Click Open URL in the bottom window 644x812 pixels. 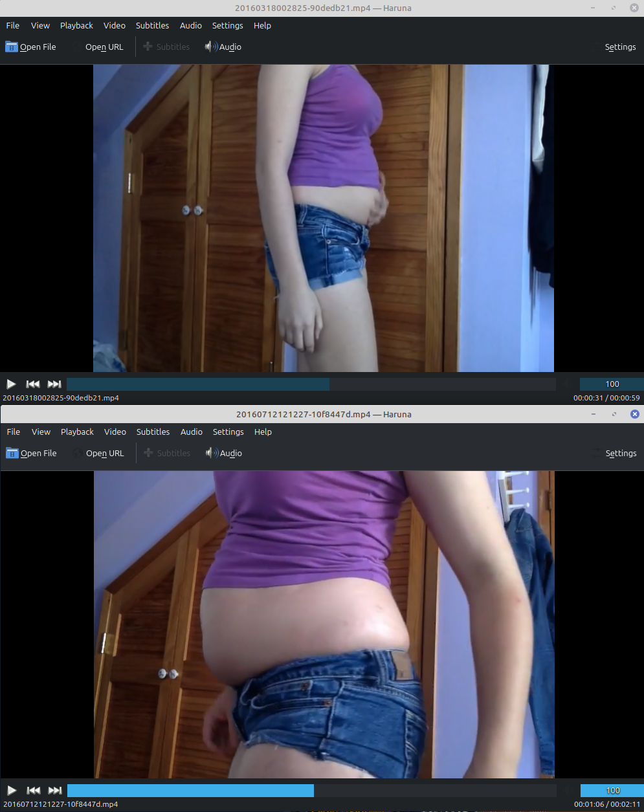pyautogui.click(x=98, y=453)
